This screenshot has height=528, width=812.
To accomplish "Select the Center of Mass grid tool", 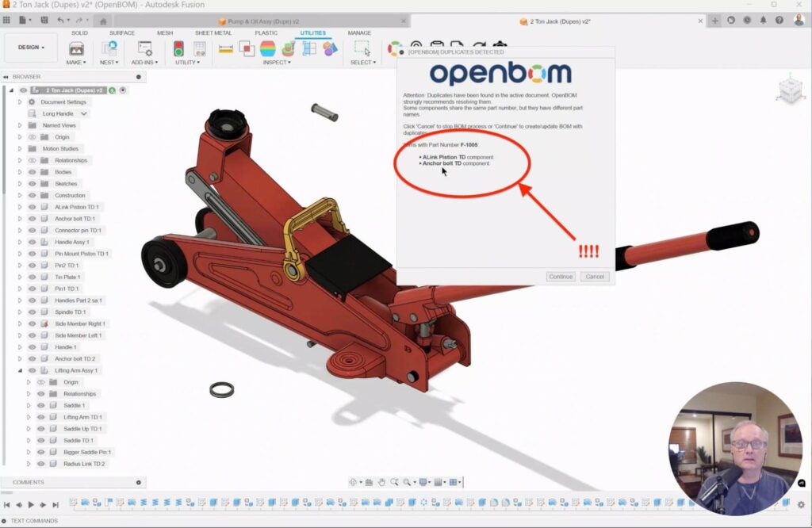I will click(x=309, y=49).
